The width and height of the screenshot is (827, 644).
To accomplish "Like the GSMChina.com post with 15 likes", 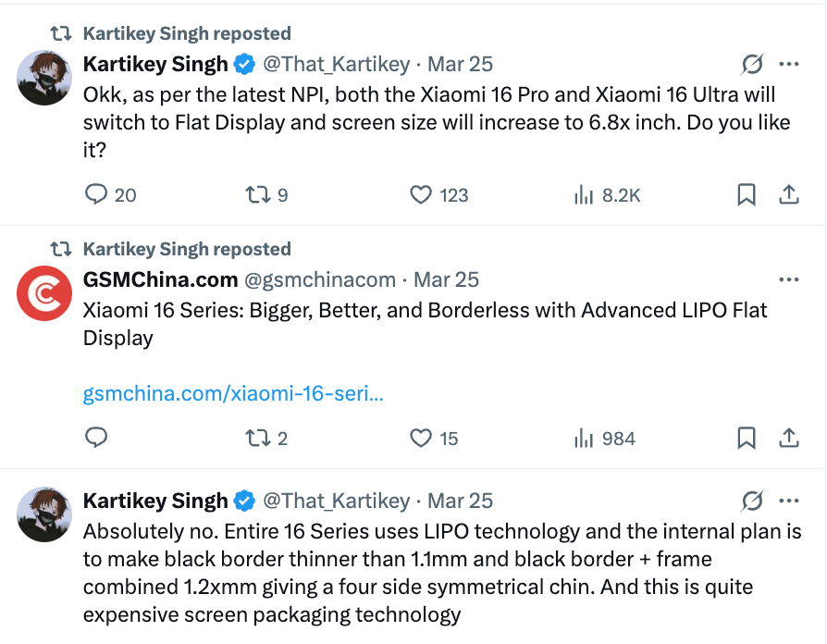I will pos(421,439).
